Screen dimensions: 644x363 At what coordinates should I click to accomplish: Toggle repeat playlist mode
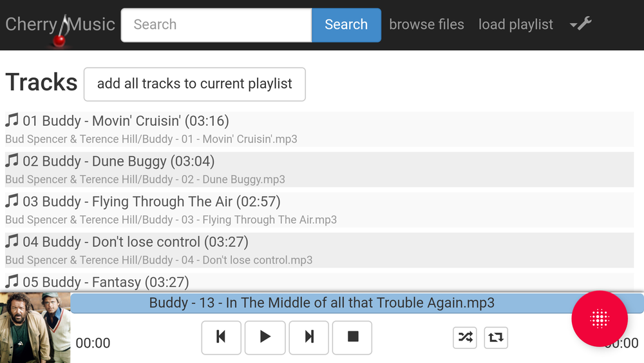[x=496, y=337]
